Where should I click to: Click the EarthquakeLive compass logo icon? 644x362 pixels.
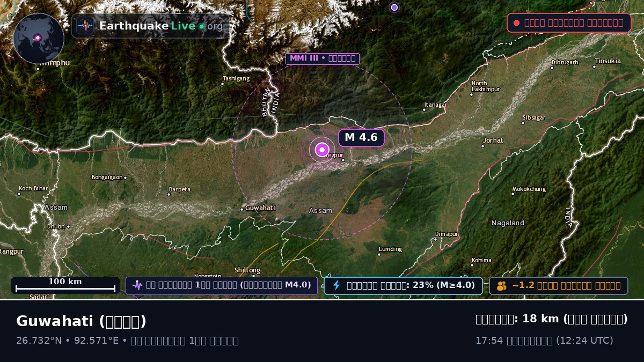point(85,26)
